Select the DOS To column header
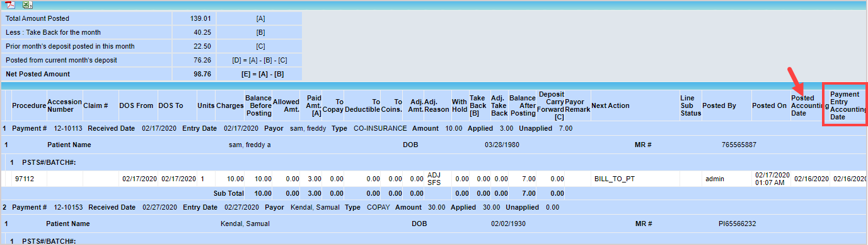This screenshot has width=868, height=245. point(171,105)
